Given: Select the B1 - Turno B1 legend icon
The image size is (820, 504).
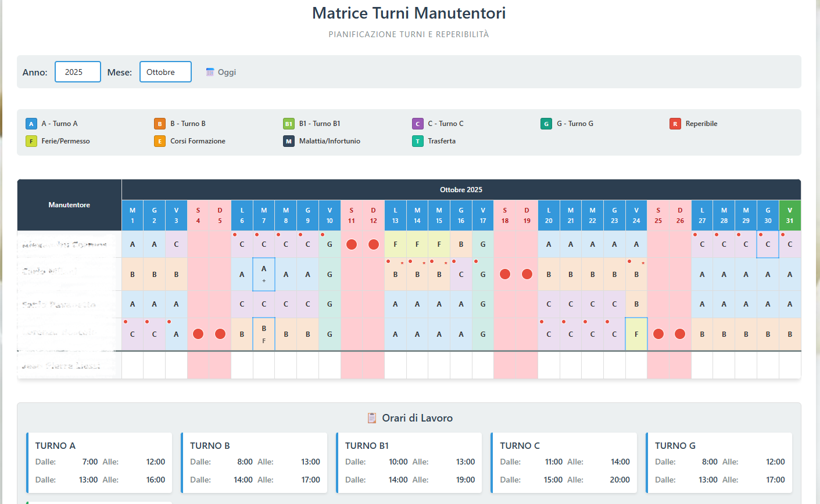Looking at the screenshot, I should (x=288, y=123).
